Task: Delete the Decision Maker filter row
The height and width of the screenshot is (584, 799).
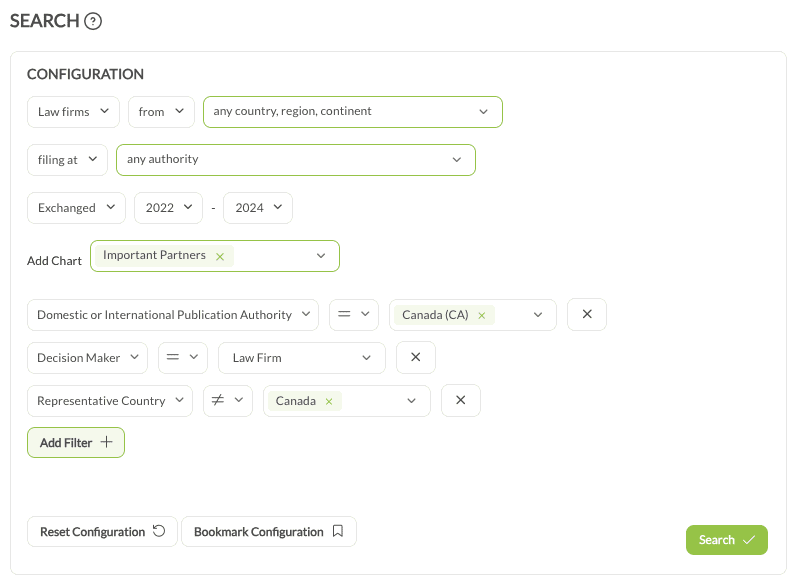Action: point(416,358)
